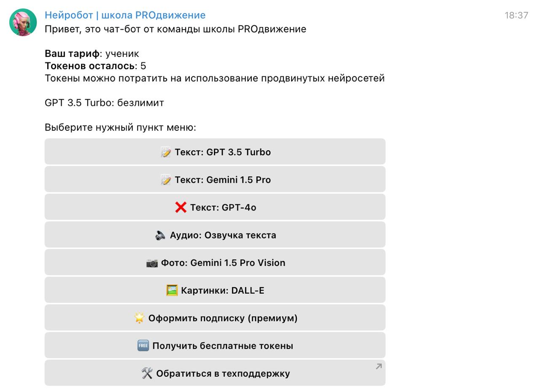Click Оформить подписку (премиум) button

(x=215, y=318)
